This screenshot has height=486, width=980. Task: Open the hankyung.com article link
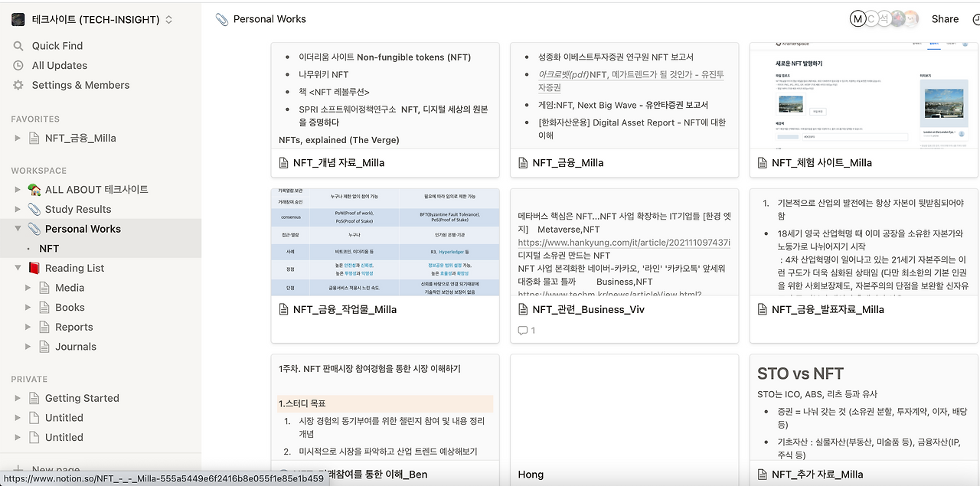pos(624,242)
